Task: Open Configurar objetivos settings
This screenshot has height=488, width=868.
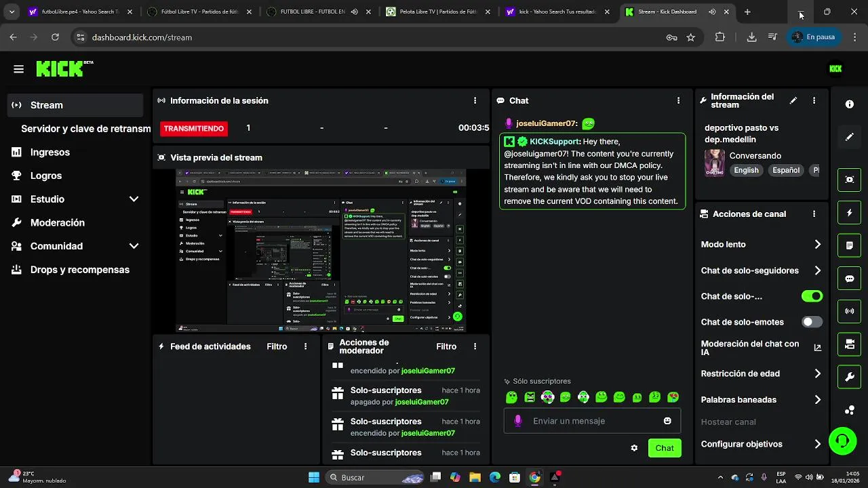Action: coord(761,444)
